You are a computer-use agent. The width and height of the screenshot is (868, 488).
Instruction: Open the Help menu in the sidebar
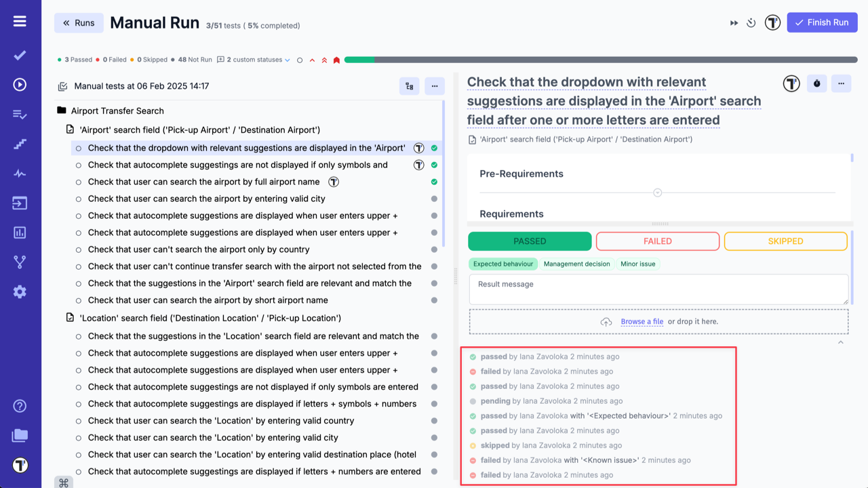pyautogui.click(x=19, y=405)
